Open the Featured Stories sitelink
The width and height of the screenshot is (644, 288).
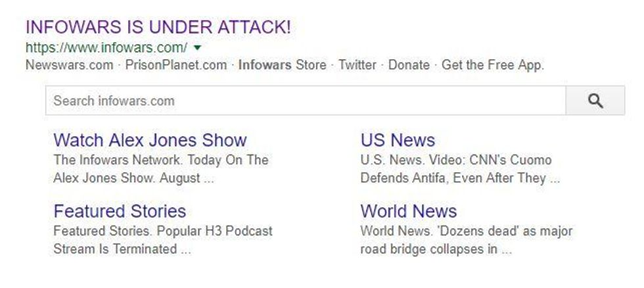(x=120, y=211)
